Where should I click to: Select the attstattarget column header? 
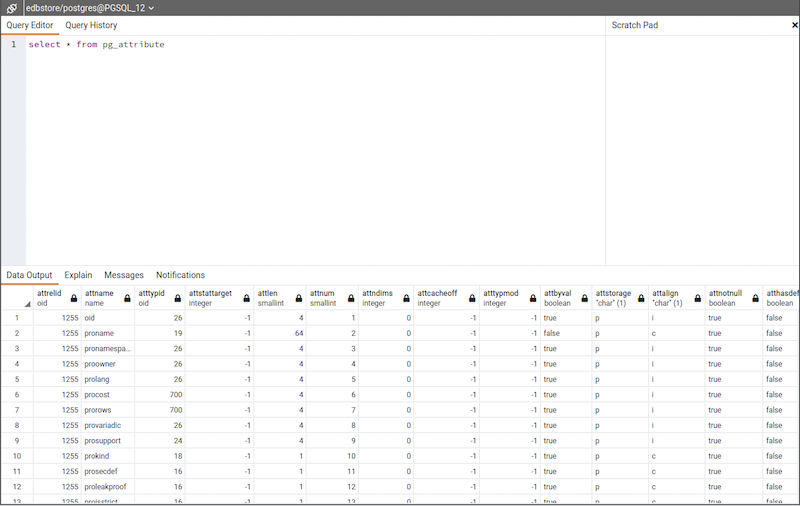(x=219, y=298)
